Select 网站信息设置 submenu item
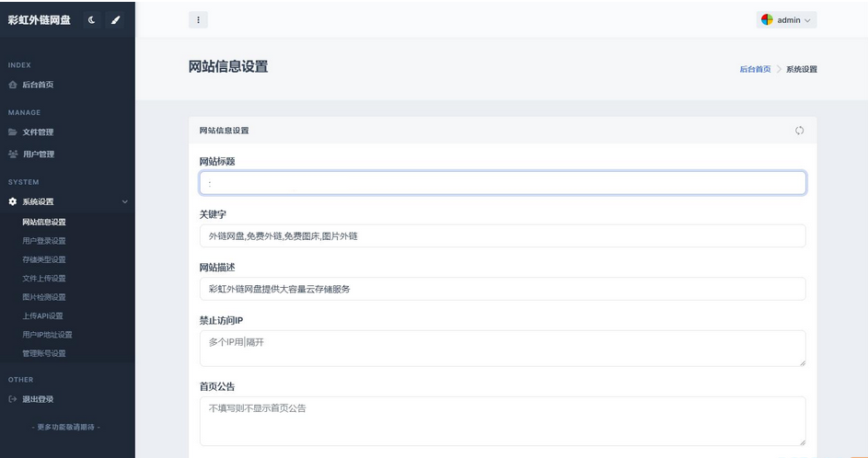This screenshot has height=458, width=868. click(x=44, y=222)
